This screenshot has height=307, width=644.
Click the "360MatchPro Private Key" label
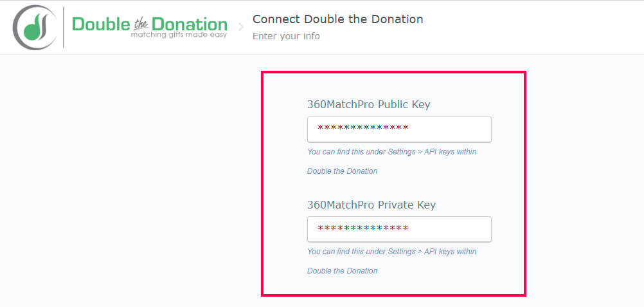(371, 205)
